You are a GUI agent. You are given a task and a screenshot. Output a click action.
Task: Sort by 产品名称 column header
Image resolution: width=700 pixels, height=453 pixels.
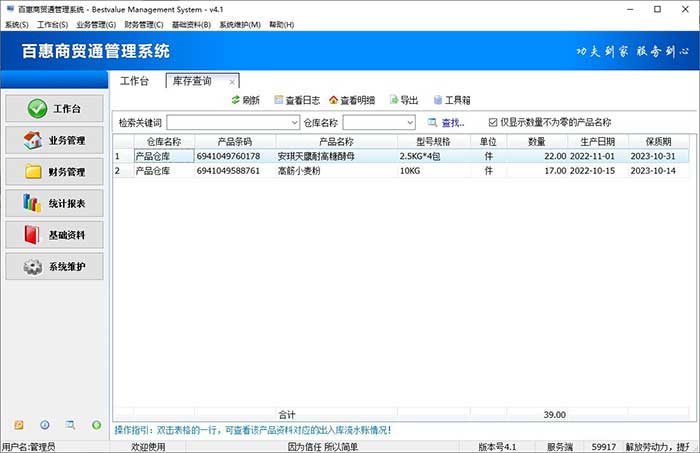pyautogui.click(x=337, y=141)
